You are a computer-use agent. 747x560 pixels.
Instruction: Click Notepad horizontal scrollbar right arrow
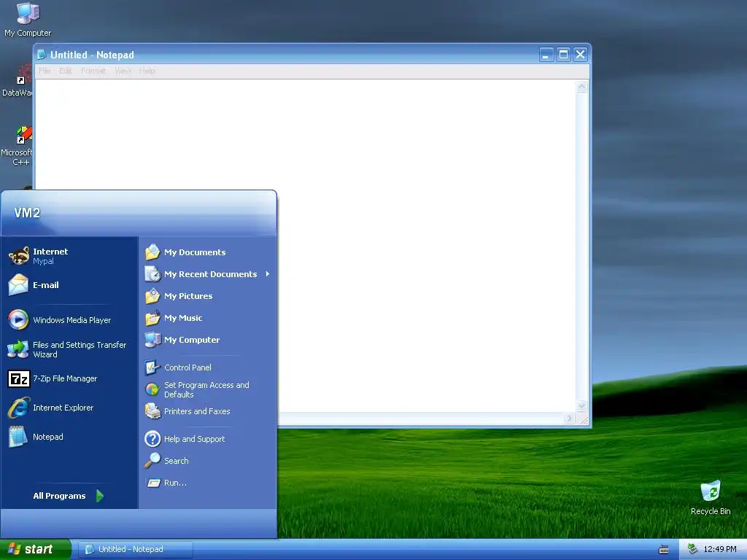(x=569, y=418)
